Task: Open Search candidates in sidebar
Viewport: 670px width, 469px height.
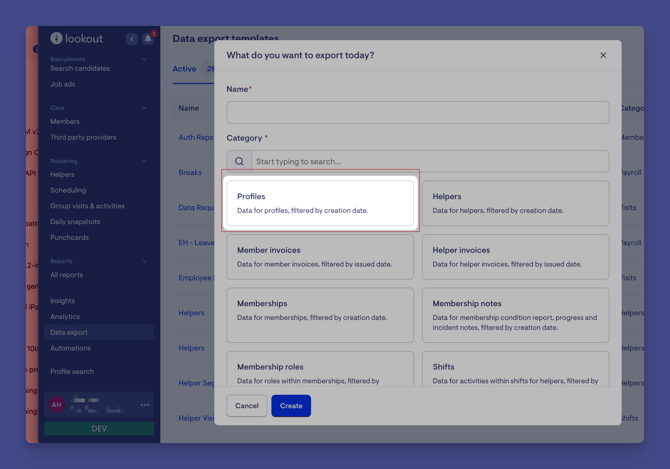Action: 80,68
